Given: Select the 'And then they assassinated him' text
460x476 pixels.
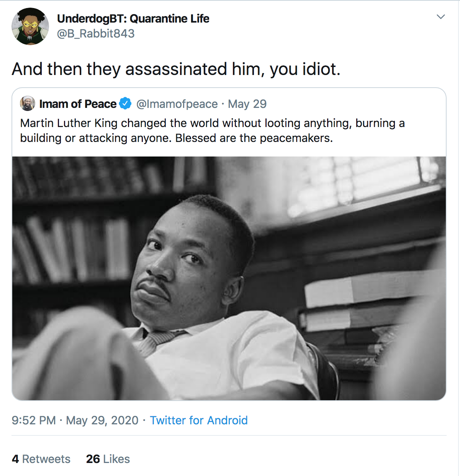Looking at the screenshot, I should tap(176, 69).
